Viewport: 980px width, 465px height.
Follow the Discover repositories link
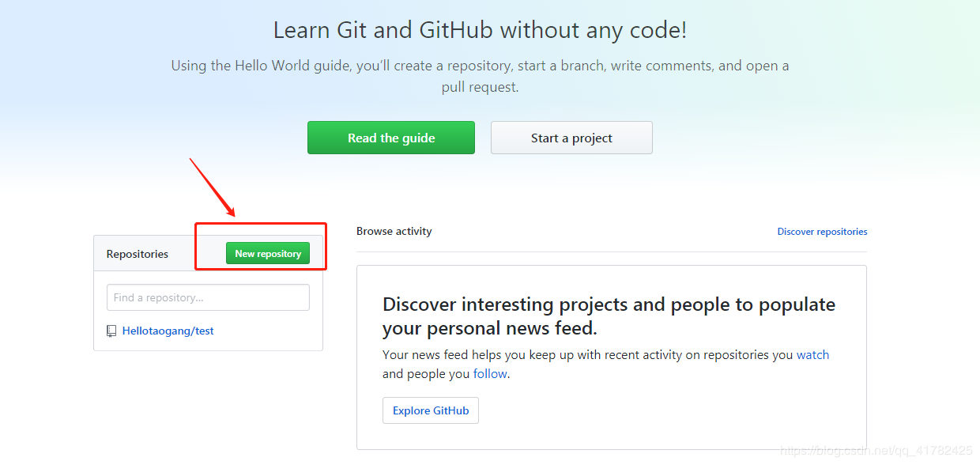click(x=822, y=232)
